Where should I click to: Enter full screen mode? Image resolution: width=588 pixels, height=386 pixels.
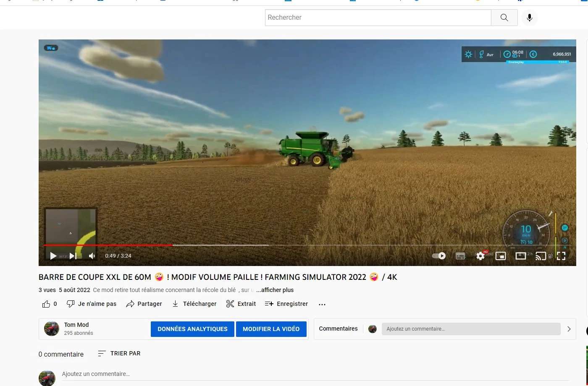pos(561,256)
